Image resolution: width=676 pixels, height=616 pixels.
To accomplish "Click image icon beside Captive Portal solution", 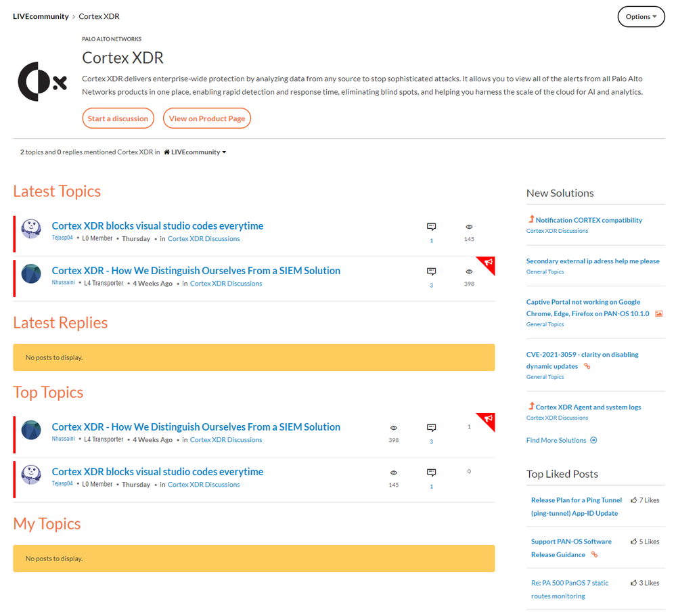I will click(x=659, y=314).
